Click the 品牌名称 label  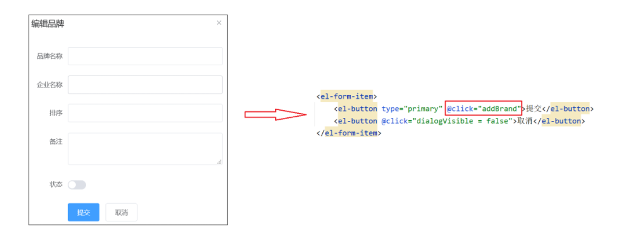(x=50, y=57)
